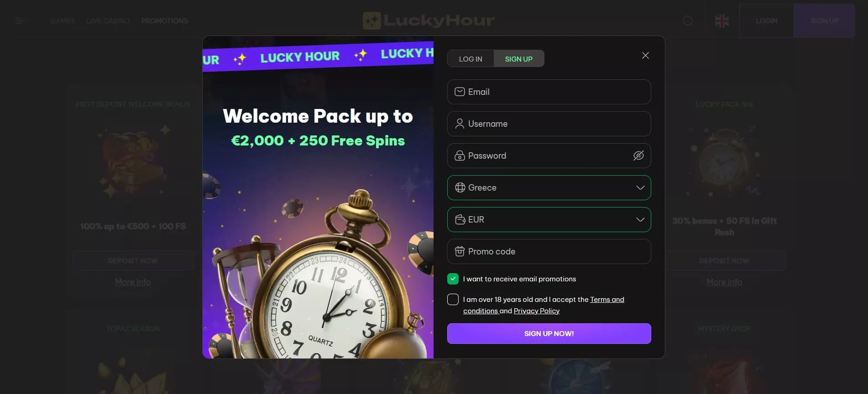
Task: Click the wallet icon beside EUR
Action: pyautogui.click(x=460, y=219)
